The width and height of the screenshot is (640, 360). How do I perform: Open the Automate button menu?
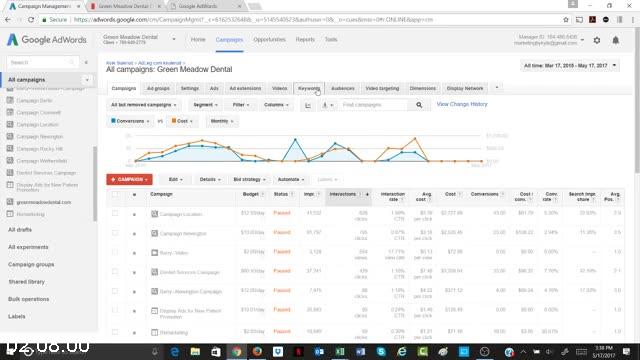click(x=291, y=180)
